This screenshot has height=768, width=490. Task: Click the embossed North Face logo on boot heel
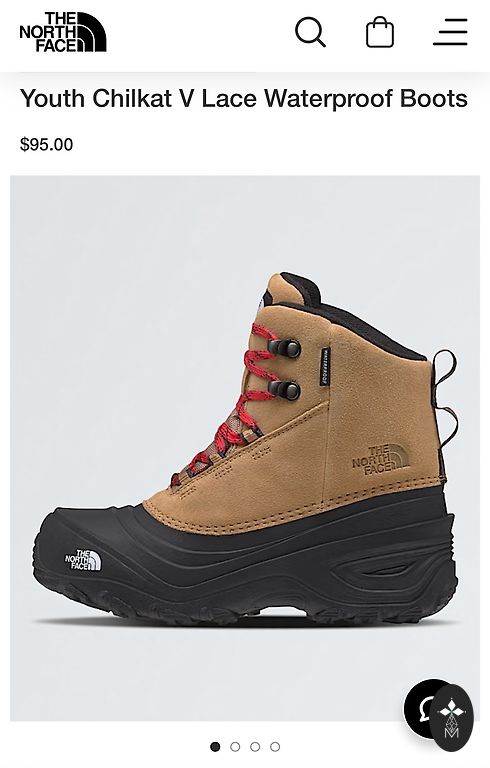pyautogui.click(x=381, y=460)
